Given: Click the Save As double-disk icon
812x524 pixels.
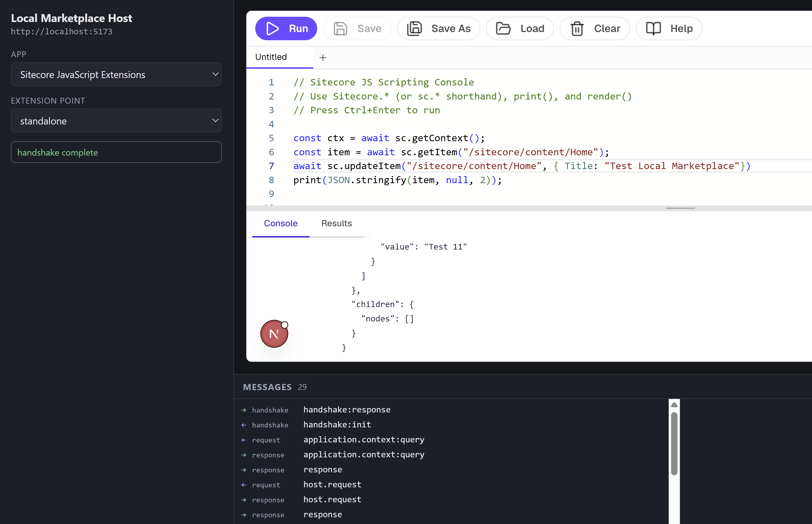Looking at the screenshot, I should point(414,28).
